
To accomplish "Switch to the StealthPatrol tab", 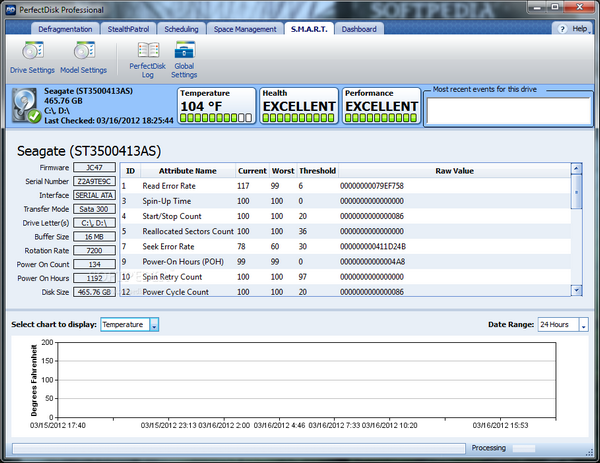I will [x=128, y=29].
